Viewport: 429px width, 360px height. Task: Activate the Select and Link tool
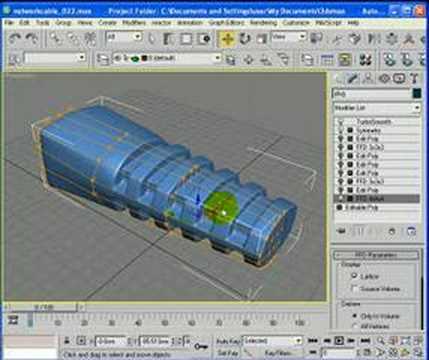click(x=55, y=39)
